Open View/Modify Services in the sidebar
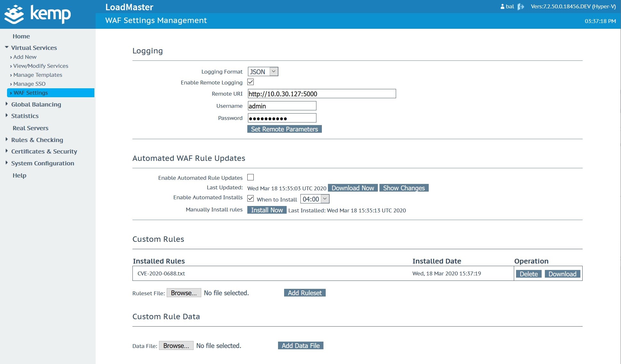The height and width of the screenshot is (364, 621). 41,66
